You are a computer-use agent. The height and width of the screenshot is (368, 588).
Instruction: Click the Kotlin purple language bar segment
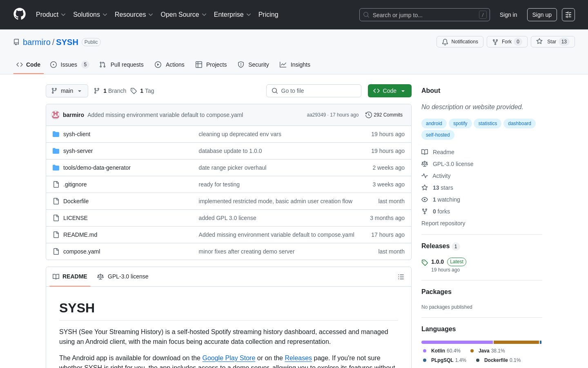click(457, 342)
